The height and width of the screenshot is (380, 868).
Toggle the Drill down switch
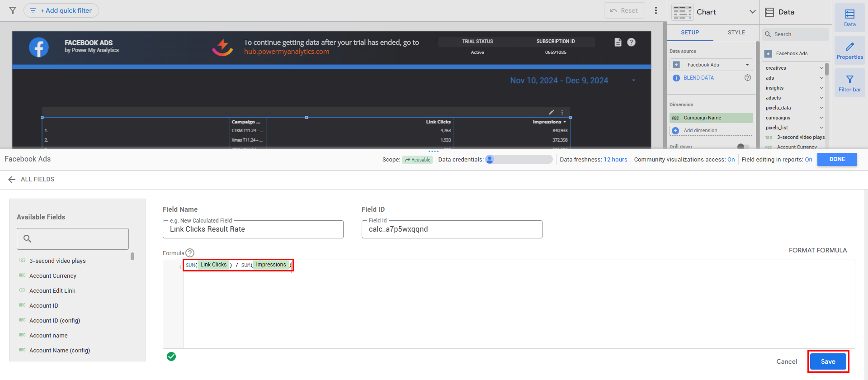pyautogui.click(x=742, y=147)
